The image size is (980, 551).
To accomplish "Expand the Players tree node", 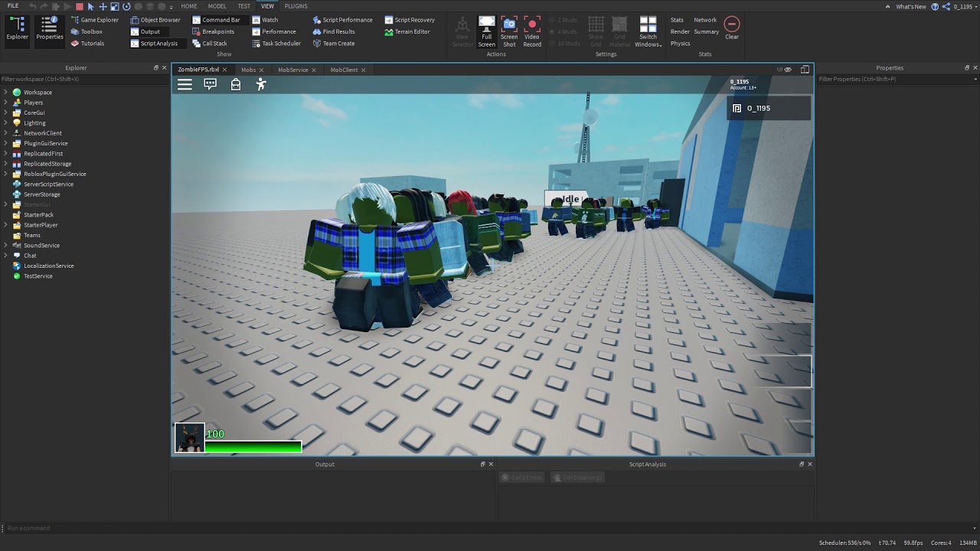I will coord(6,103).
